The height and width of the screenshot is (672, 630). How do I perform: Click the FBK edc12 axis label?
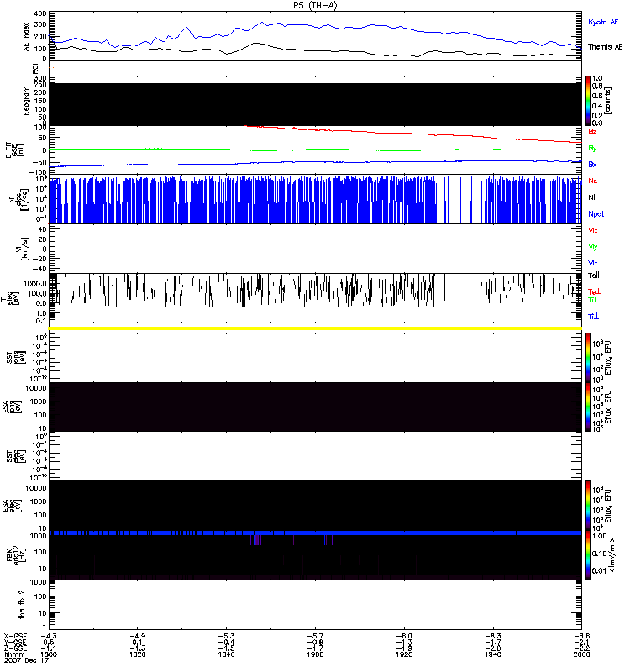pos(15,555)
